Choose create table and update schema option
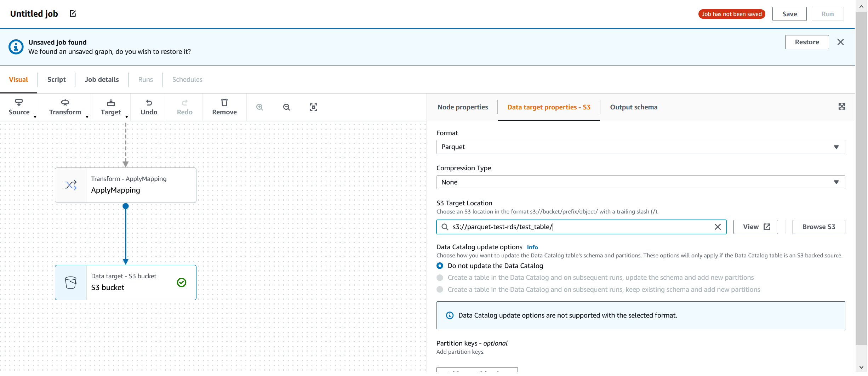The height and width of the screenshot is (376, 868). 440,278
